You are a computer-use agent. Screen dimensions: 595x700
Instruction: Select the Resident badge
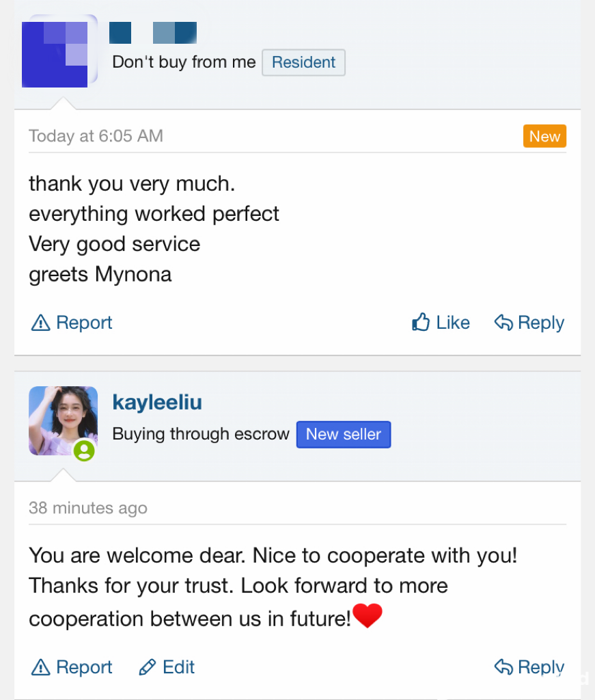(303, 62)
